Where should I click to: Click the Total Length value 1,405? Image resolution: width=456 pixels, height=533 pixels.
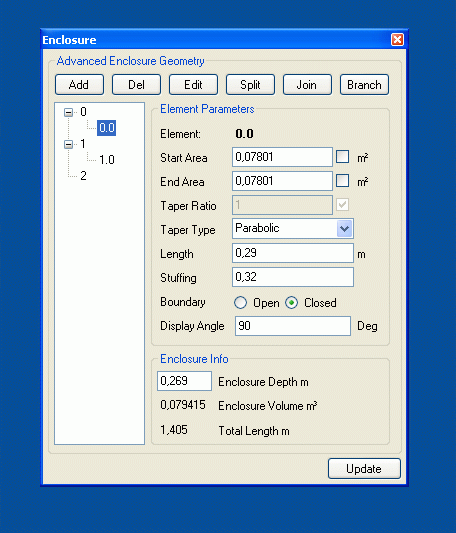pyautogui.click(x=174, y=430)
